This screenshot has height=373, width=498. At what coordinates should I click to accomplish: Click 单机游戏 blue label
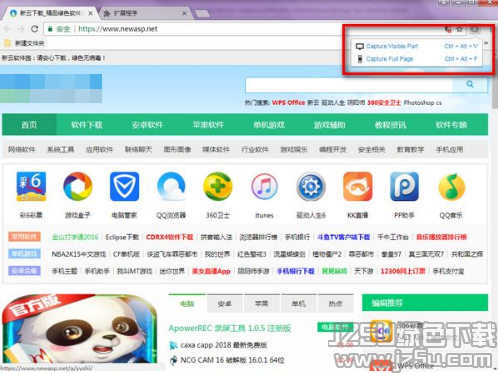[24, 254]
